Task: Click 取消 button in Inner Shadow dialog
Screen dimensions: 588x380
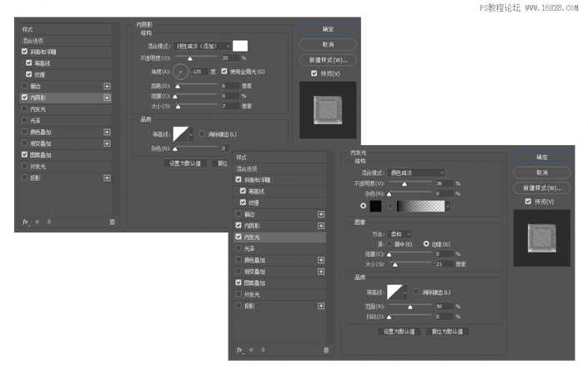Action: 328,45
